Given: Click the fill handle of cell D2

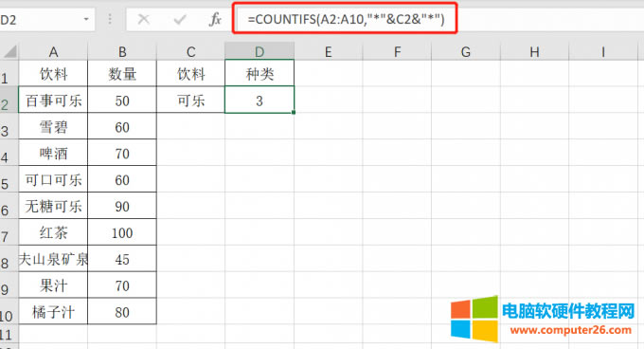Looking at the screenshot, I should tap(294, 112).
